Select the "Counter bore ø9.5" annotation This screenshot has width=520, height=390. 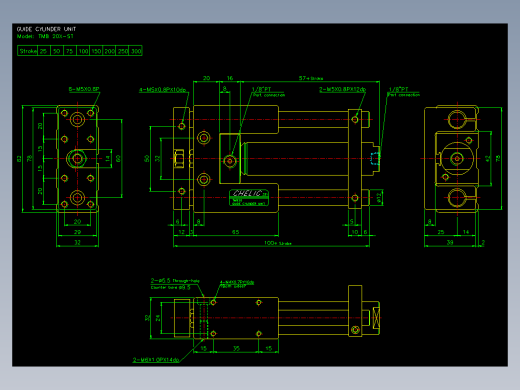[170, 287]
